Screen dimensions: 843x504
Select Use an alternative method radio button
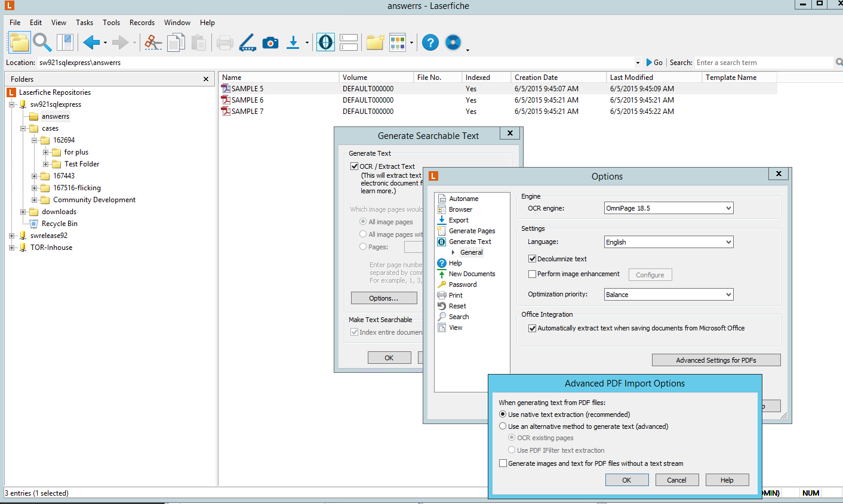[503, 426]
